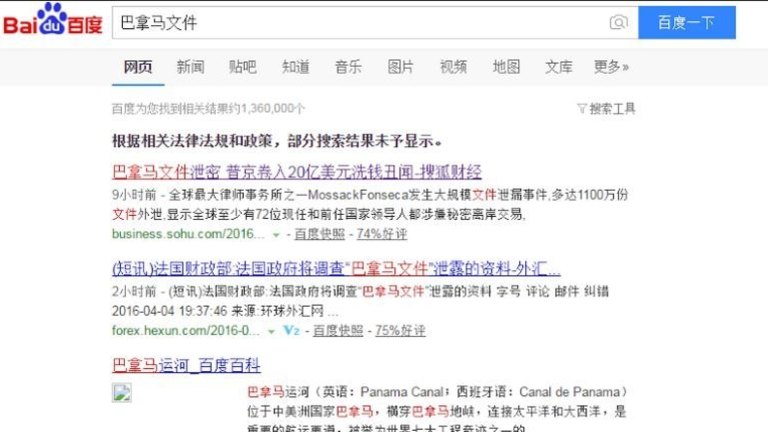Viewport: 768px width, 432px height.
Task: Click the notice 根据相关法律法规和政策
Action: coord(277,141)
